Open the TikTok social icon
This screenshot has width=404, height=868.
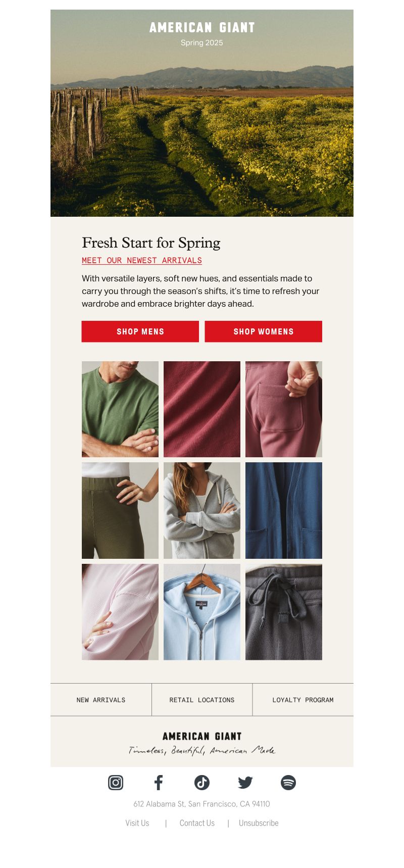tap(202, 783)
